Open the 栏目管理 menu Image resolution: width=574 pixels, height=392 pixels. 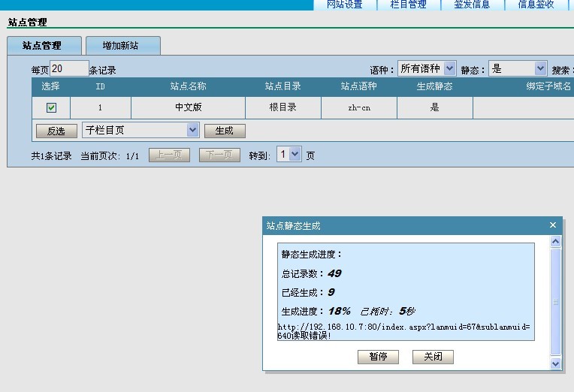click(x=408, y=5)
